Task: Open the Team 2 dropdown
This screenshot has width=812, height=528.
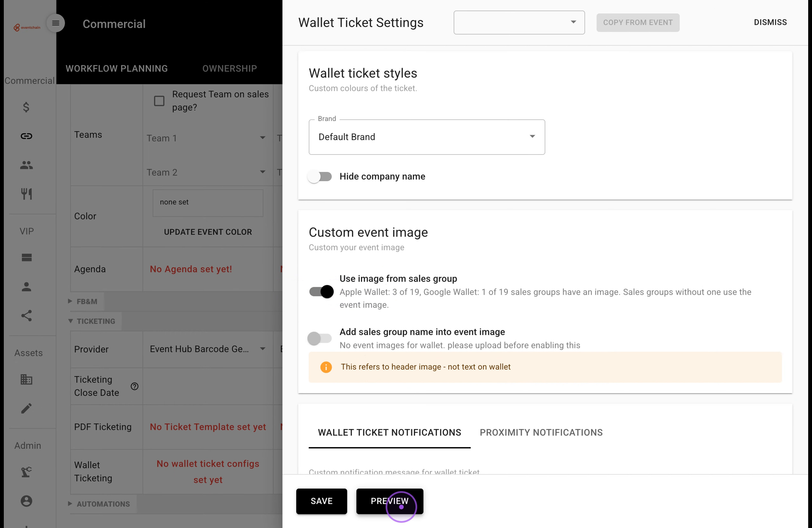Action: point(206,172)
